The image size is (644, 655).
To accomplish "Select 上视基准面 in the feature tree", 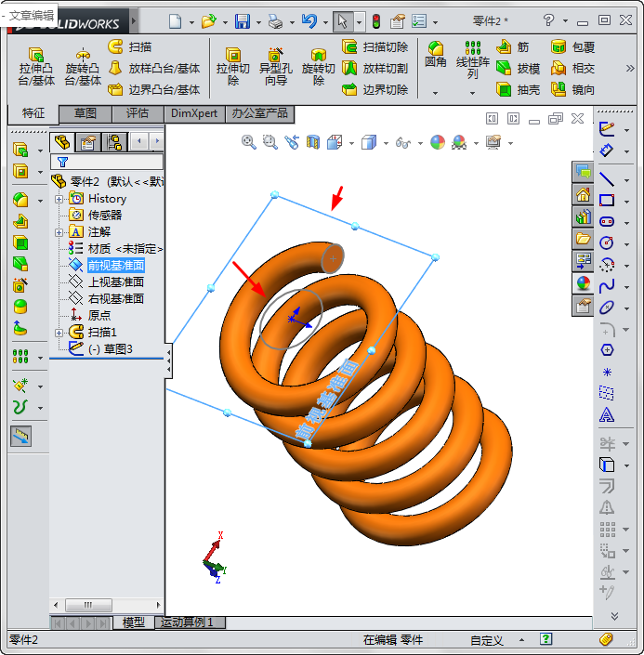I will 115,282.
